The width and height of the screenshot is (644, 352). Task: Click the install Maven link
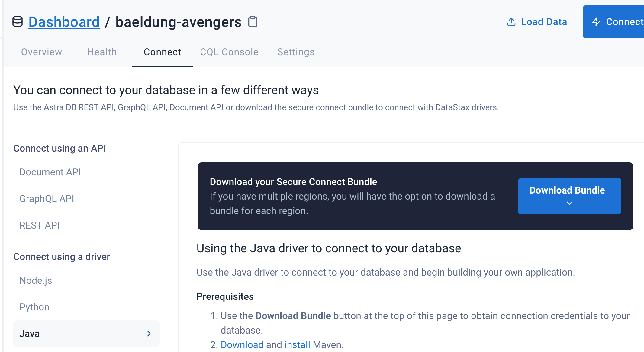click(x=297, y=345)
